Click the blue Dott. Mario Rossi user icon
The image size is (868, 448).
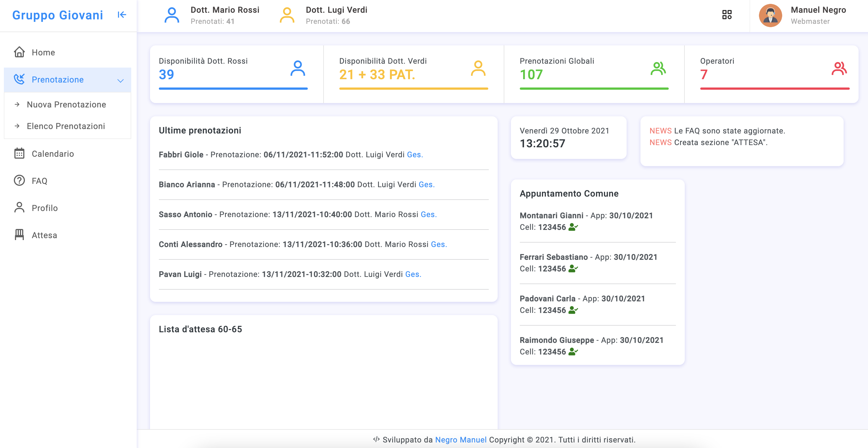[x=172, y=16]
